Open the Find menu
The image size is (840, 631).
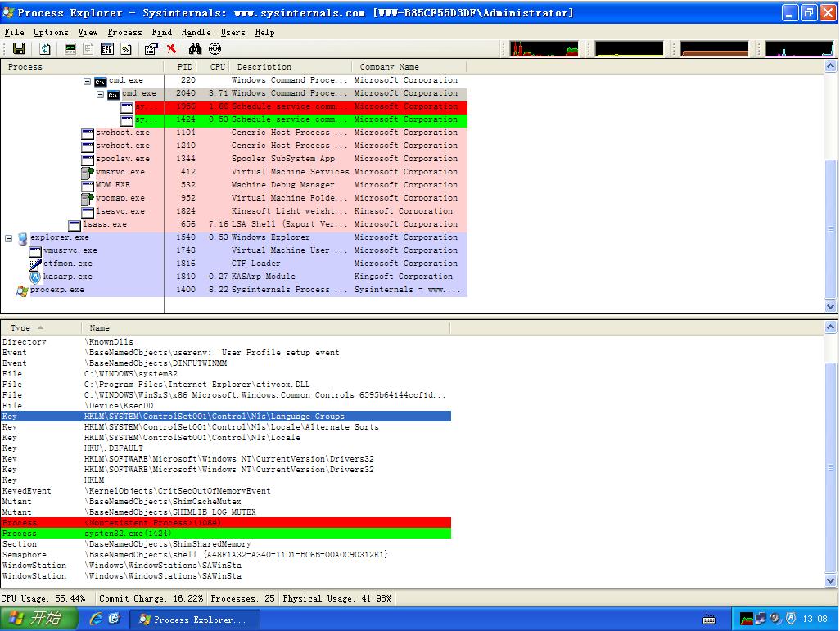pos(162,32)
